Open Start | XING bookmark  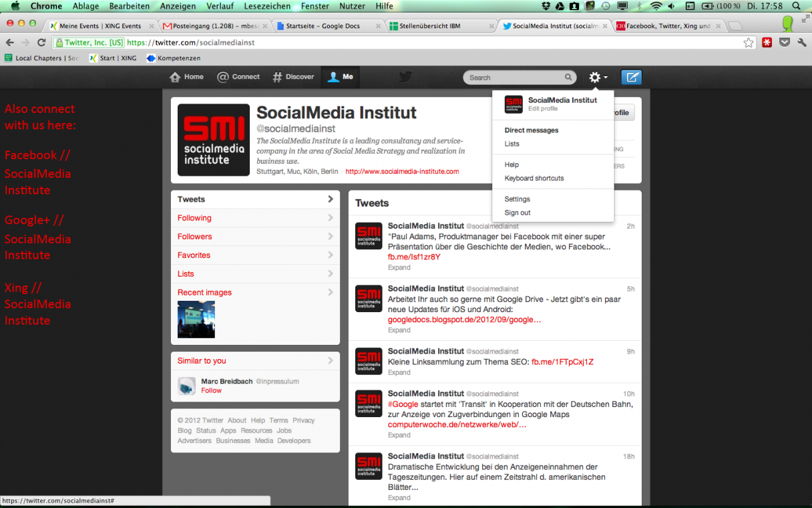point(113,58)
